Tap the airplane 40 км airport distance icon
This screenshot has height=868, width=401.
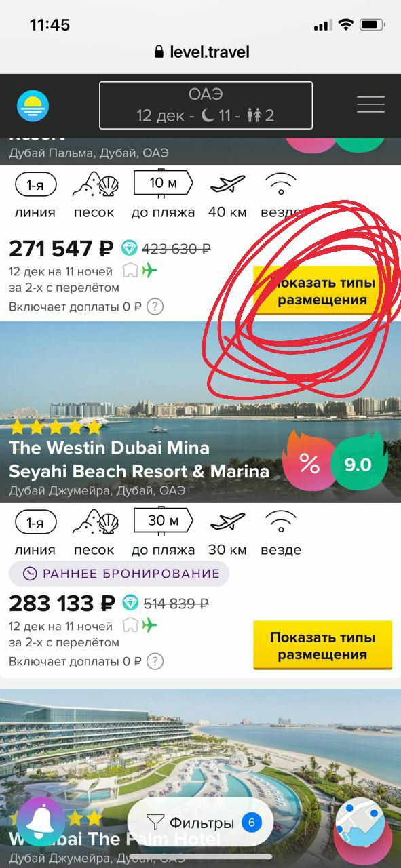click(227, 183)
